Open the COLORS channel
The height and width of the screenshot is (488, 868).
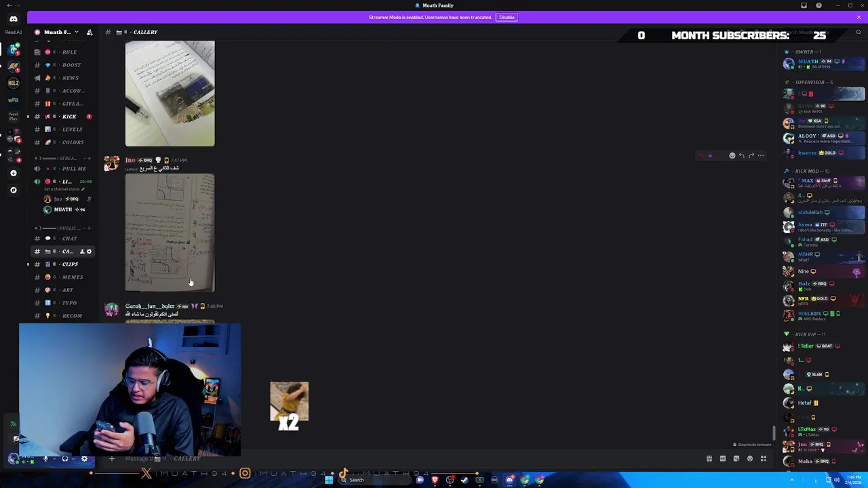64,142
